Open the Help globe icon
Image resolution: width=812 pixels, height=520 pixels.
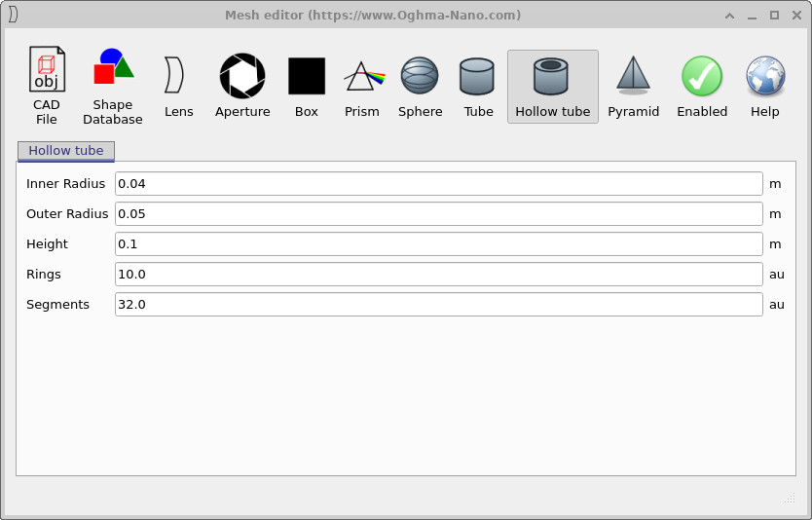click(765, 86)
